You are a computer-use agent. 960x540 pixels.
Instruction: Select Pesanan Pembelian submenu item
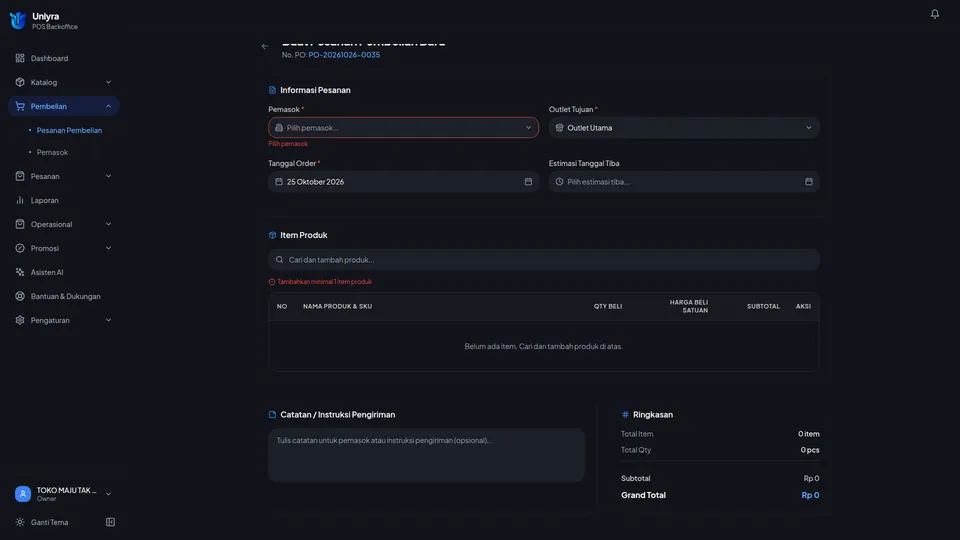pos(69,130)
